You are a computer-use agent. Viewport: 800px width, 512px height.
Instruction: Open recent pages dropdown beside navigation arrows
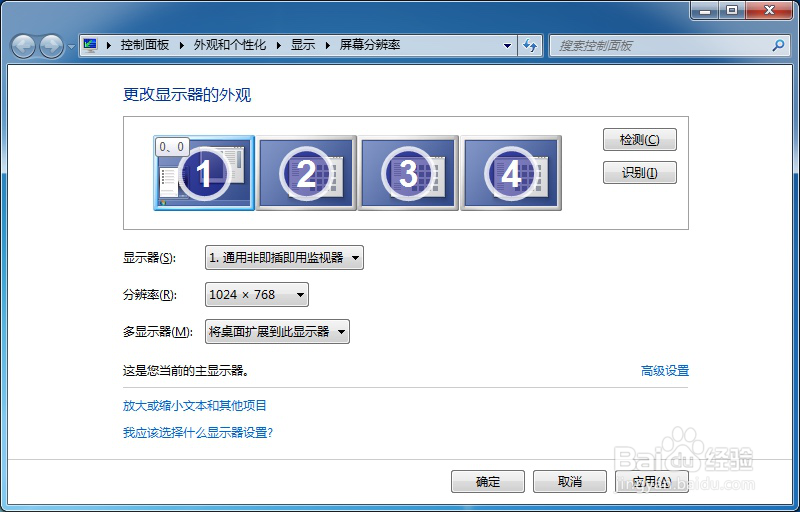tap(71, 47)
